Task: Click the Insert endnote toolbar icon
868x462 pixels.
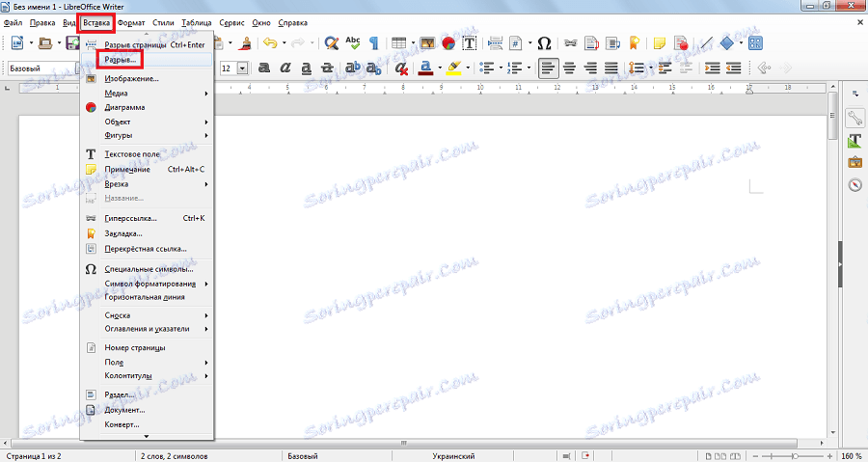Action: tap(612, 43)
